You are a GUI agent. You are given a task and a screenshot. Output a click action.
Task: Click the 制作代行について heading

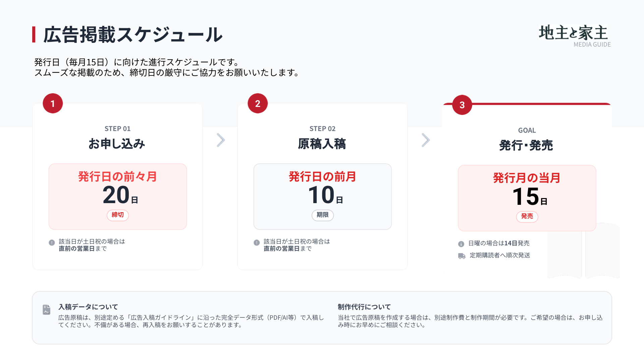364,307
